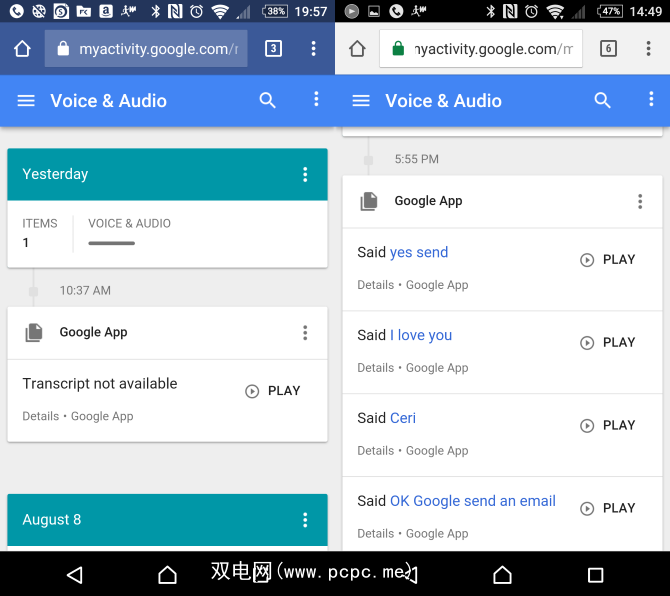
Task: Play the 'OK Google send an email' recording
Action: 608,508
